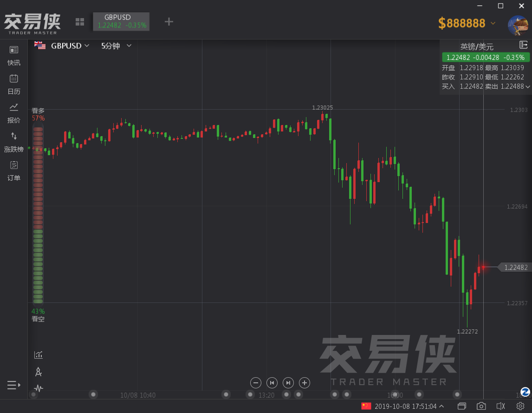Click the 英镑/美元 panel title
Viewport: 532px width, 413px height.
point(477,46)
